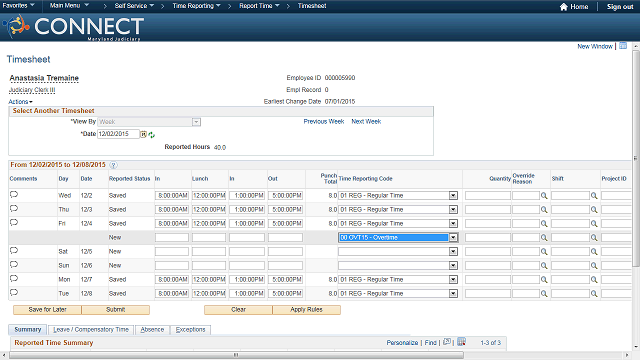Click the Date input field
Viewport: 640px width, 360px height.
point(118,134)
